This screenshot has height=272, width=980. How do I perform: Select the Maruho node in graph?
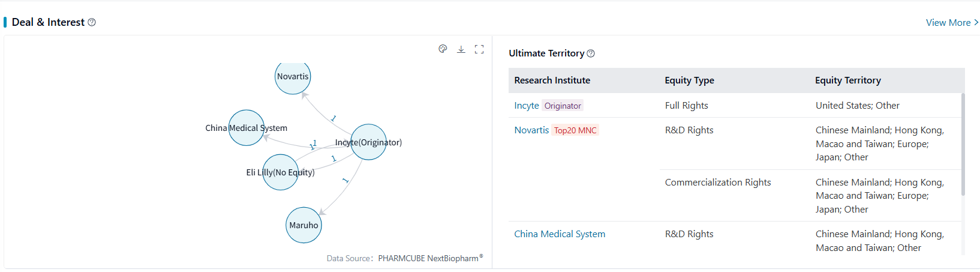click(303, 225)
